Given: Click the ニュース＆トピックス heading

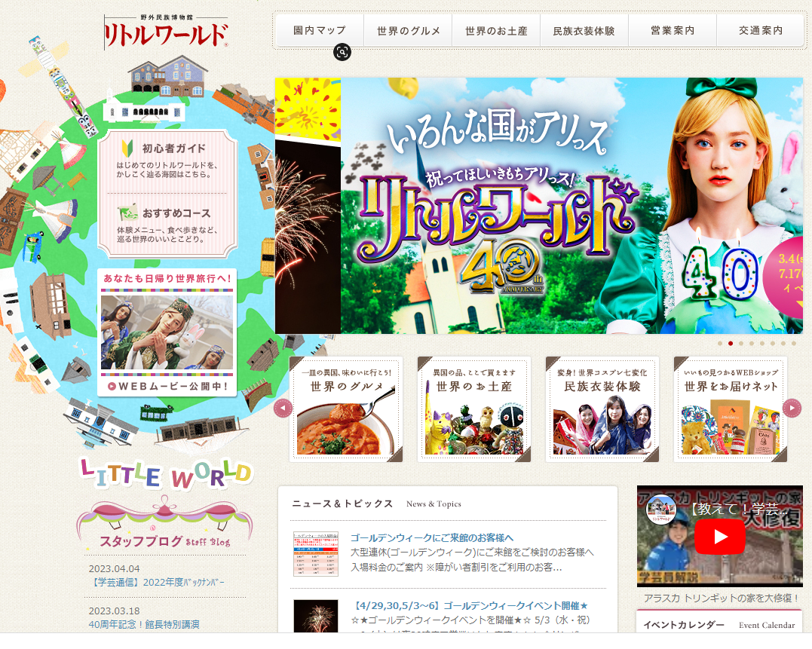Looking at the screenshot, I should point(342,504).
